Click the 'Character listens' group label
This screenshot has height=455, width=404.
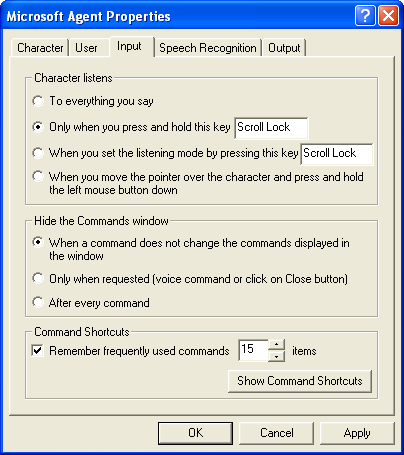click(x=73, y=78)
